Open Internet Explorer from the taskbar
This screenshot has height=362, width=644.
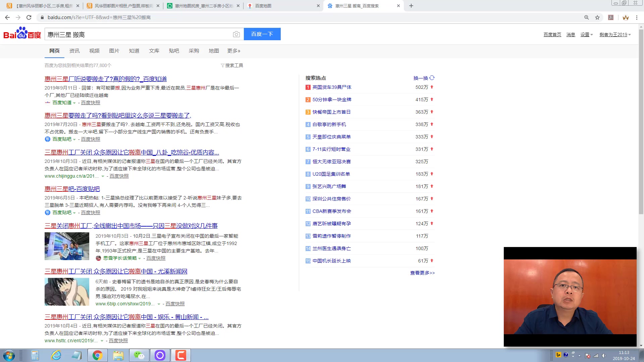56,355
